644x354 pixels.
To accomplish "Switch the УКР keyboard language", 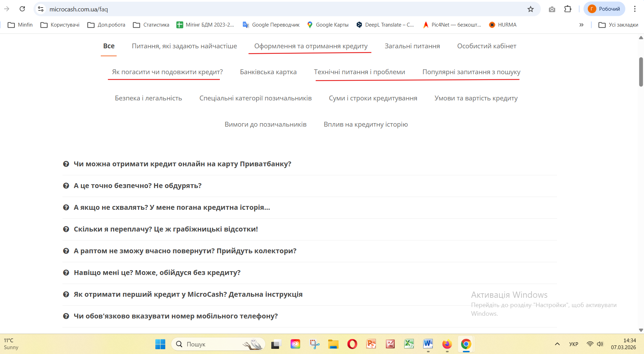I will [574, 344].
